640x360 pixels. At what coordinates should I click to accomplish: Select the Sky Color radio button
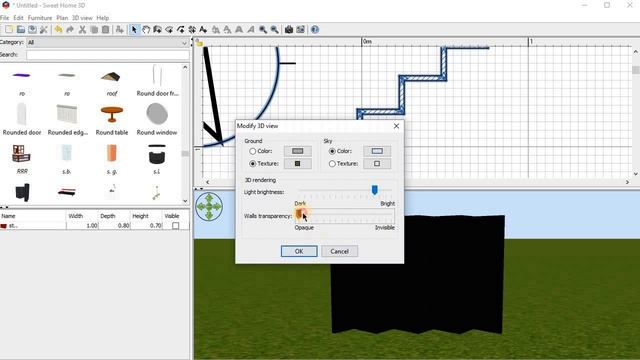coord(332,151)
